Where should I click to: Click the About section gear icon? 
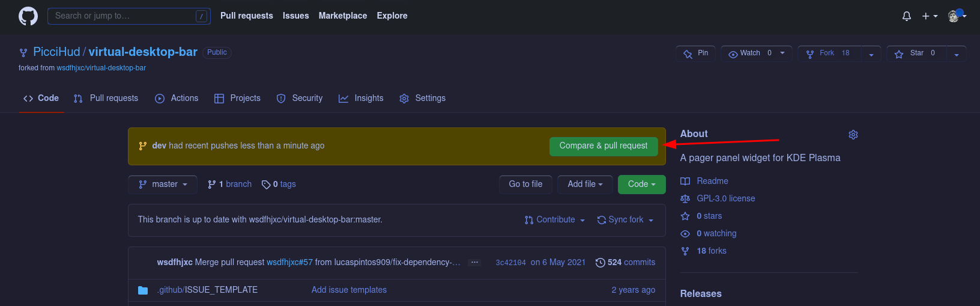point(853,135)
